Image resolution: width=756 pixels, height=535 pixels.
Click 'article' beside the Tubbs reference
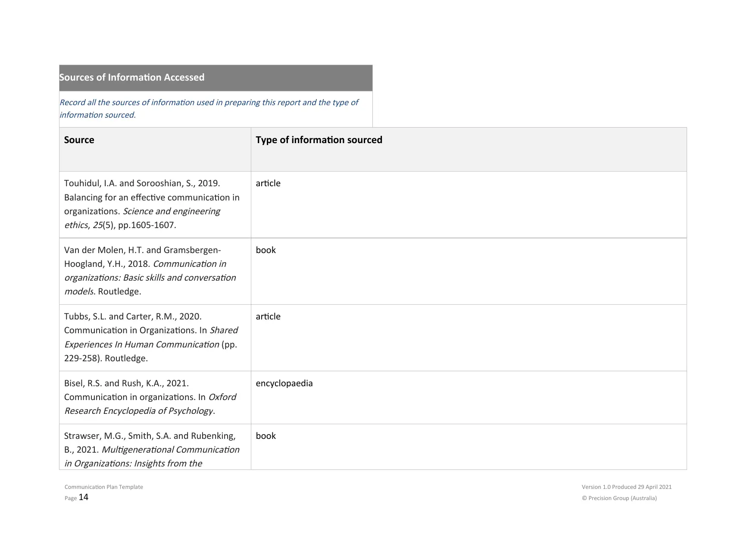coord(268,316)
